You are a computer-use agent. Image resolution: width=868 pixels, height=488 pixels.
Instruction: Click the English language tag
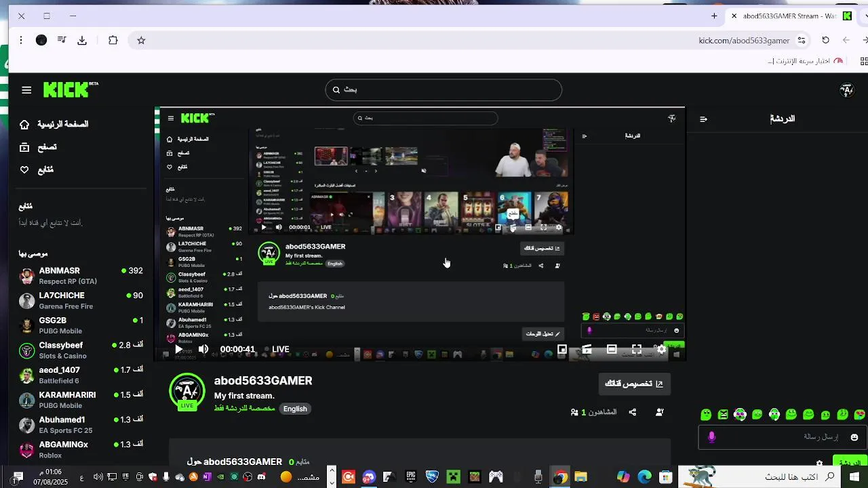click(295, 409)
